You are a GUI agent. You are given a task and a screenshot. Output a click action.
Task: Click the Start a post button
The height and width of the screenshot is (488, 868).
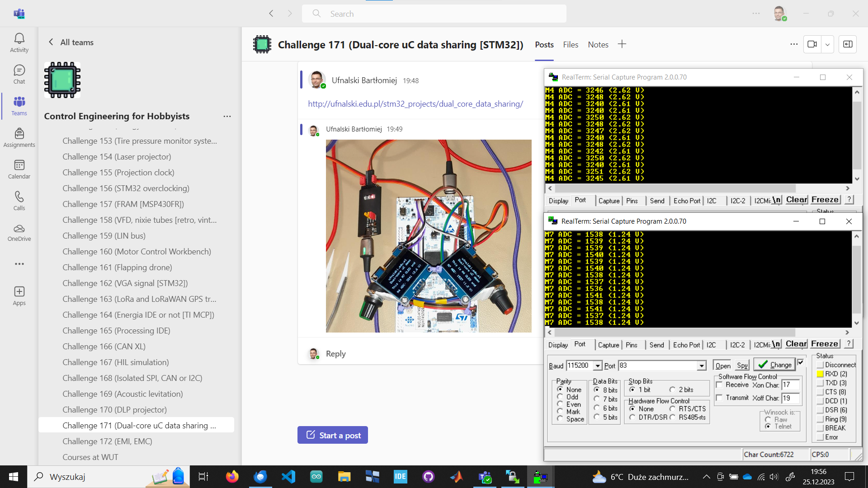(333, 435)
